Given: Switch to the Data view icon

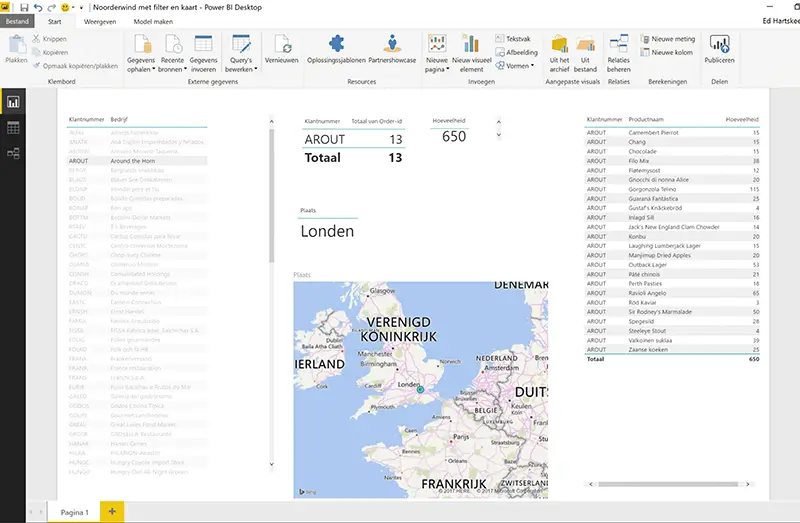Looking at the screenshot, I should coord(13,128).
